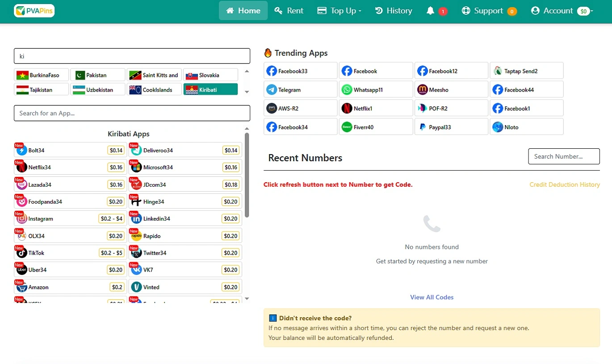612x364 pixels.
Task: Focus the Search for an App field
Action: tap(132, 113)
